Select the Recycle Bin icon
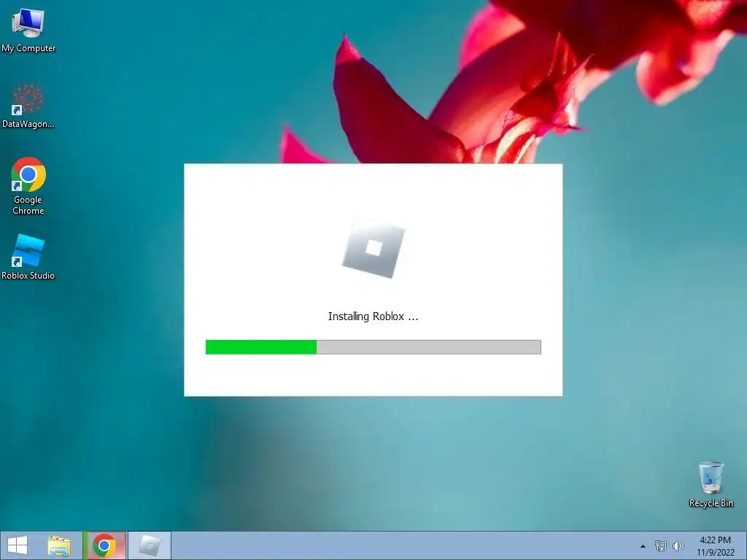The height and width of the screenshot is (560, 747). click(711, 484)
